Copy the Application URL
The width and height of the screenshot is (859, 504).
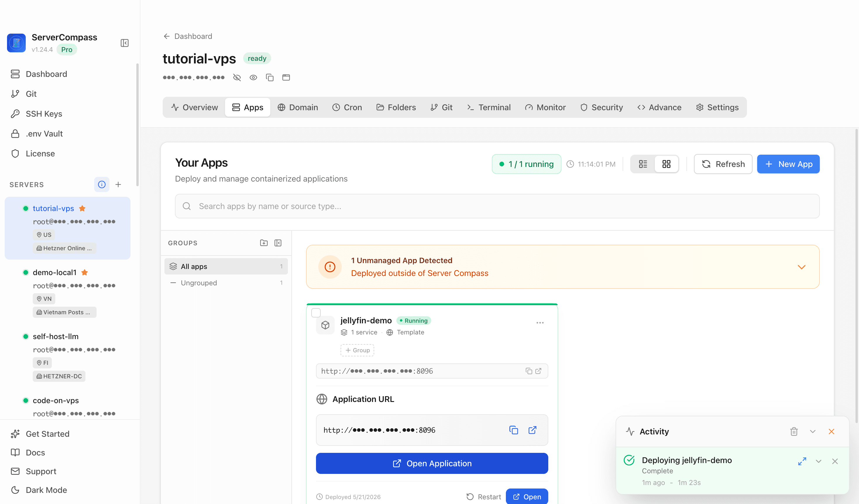pos(514,430)
